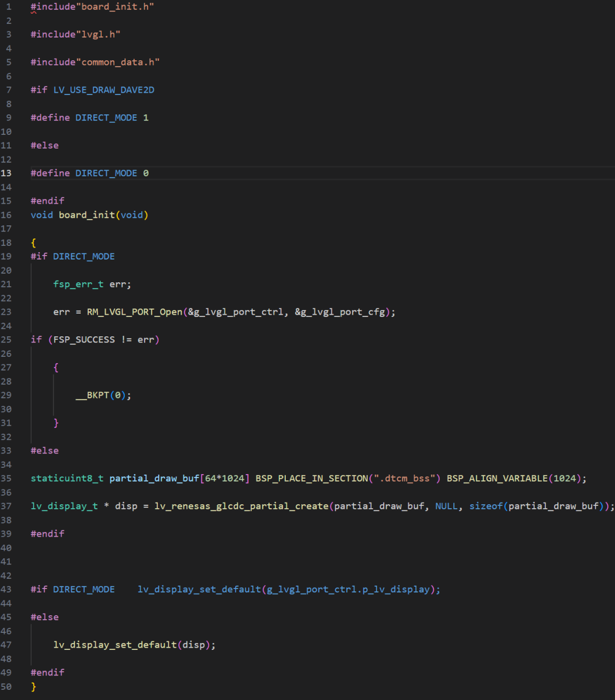Click the lv_display_t type name
The height and width of the screenshot is (700, 615).
point(64,506)
